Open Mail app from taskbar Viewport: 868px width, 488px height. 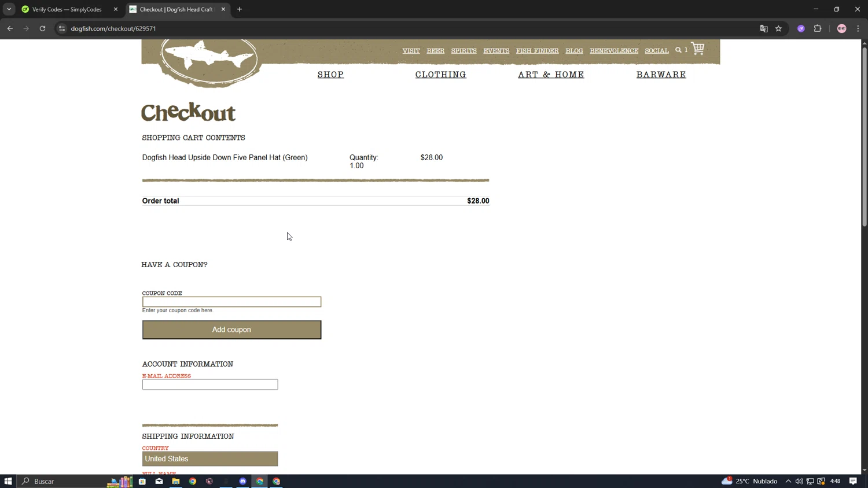pyautogui.click(x=159, y=481)
